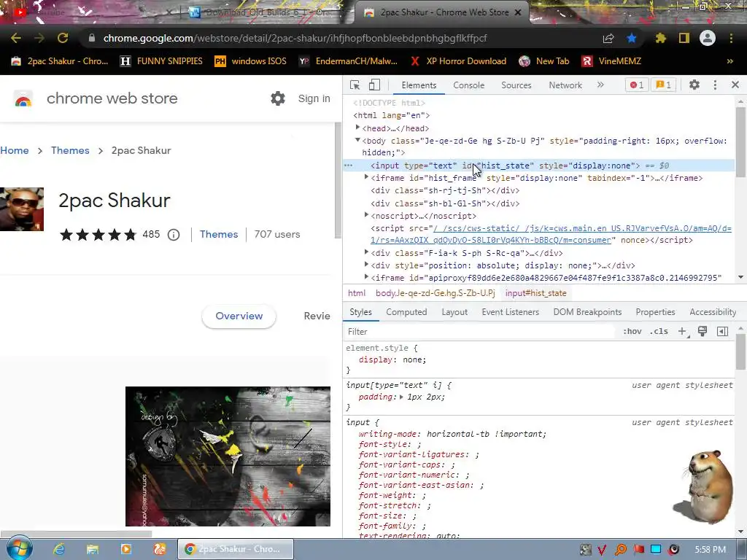Toggle the device toolbar icon in DevTools
The height and width of the screenshot is (560, 747).
(374, 85)
